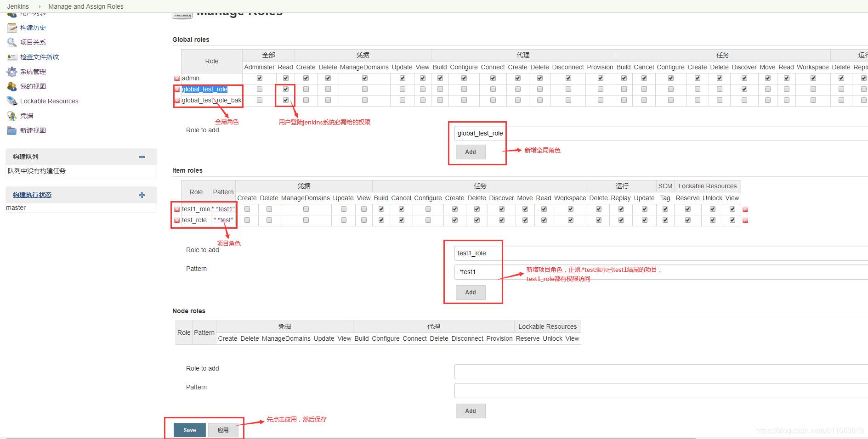Open Lockable Resources sidebar link

(x=49, y=101)
